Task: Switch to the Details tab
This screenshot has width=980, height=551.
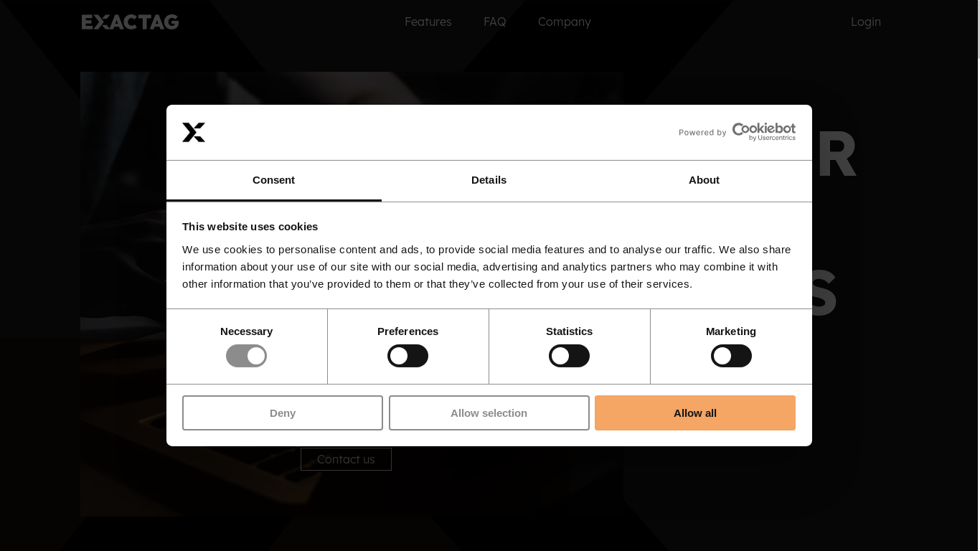Action: point(489,180)
